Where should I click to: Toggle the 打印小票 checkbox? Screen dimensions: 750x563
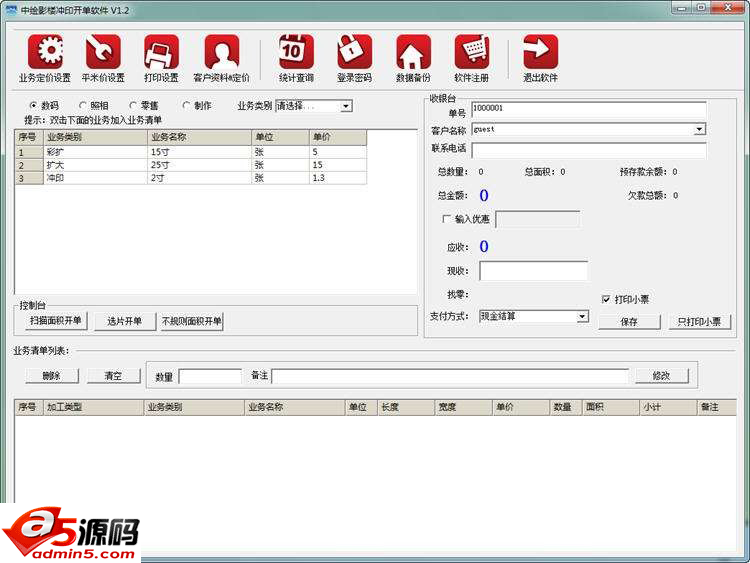point(606,299)
